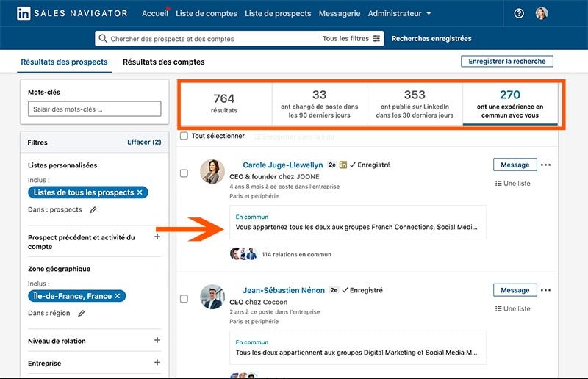Open Jean-Sébastien Nénon's profile name link
This screenshot has height=379, width=588.
coord(284,290)
